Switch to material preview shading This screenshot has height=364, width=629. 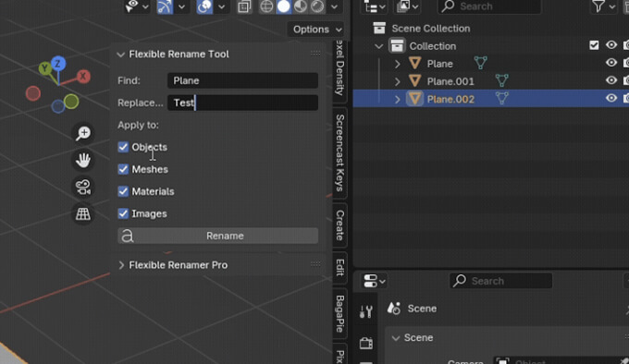(x=301, y=6)
